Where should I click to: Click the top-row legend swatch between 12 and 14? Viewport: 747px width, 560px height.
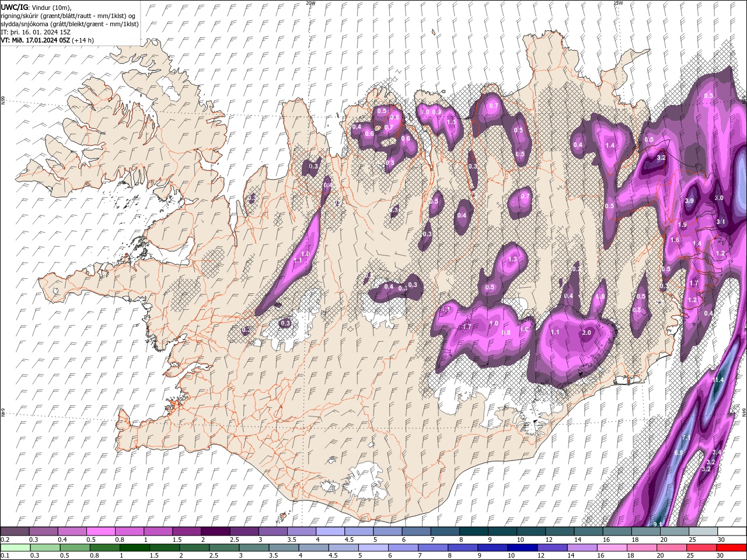[x=559, y=531]
